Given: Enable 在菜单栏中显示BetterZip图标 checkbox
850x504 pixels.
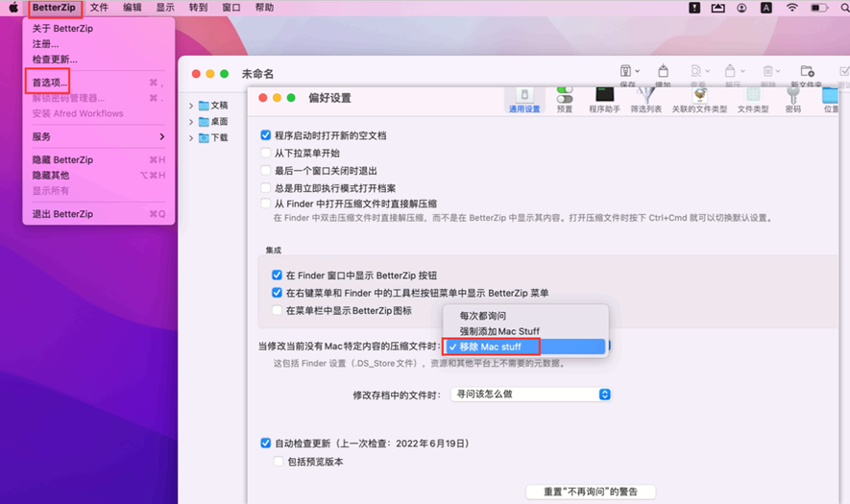Looking at the screenshot, I should coord(278,310).
